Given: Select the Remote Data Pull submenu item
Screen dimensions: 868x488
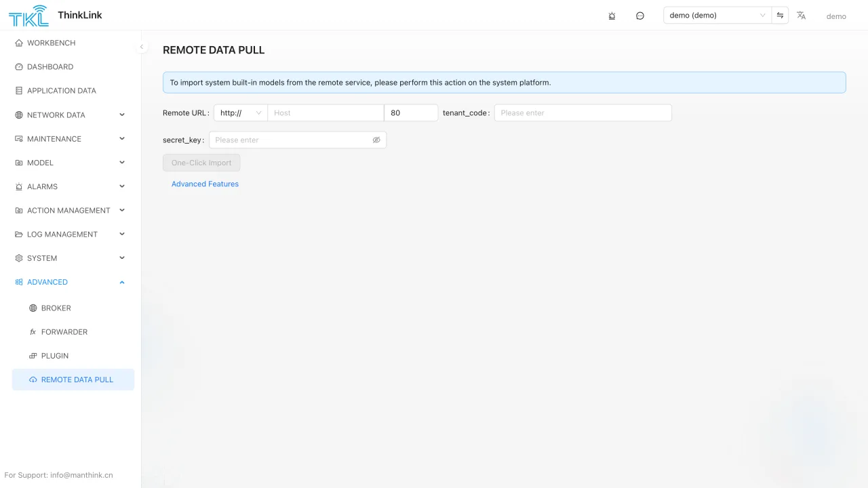Looking at the screenshot, I should pos(73,380).
